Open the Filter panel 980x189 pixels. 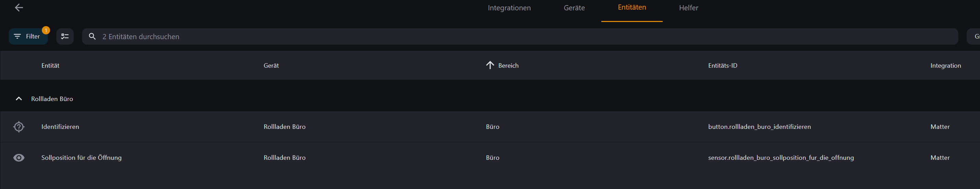[28, 36]
